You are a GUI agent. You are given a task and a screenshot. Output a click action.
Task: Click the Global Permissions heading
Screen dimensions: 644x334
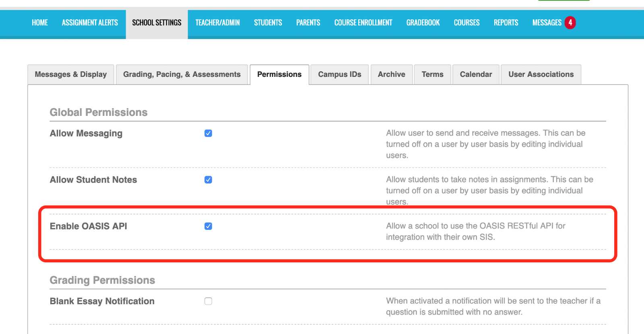[99, 112]
